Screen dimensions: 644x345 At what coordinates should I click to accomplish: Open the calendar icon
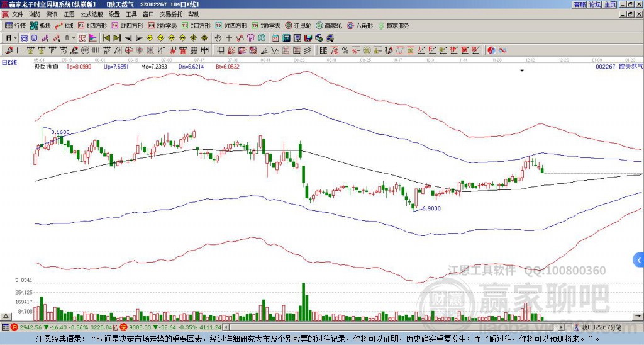[275, 38]
